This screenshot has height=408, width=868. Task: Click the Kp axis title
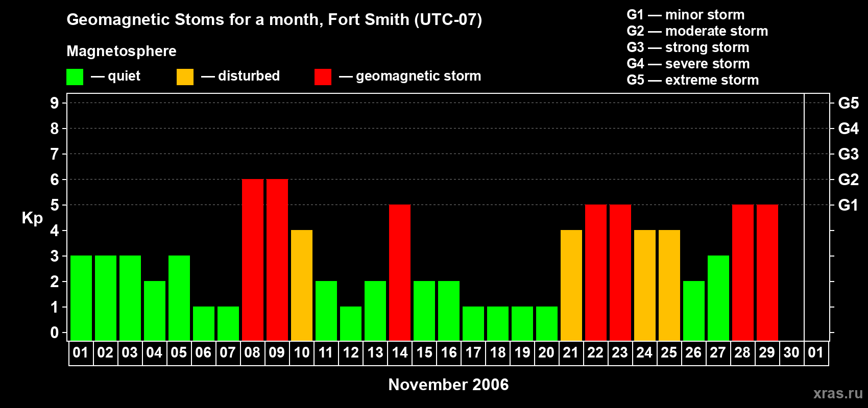click(32, 218)
